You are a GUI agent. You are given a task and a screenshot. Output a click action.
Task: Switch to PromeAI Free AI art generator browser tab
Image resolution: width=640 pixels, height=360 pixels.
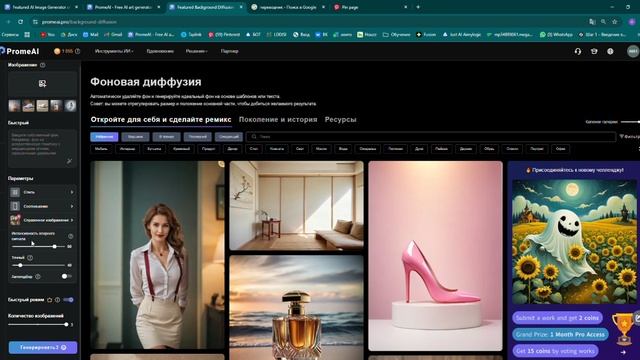pyautogui.click(x=123, y=7)
